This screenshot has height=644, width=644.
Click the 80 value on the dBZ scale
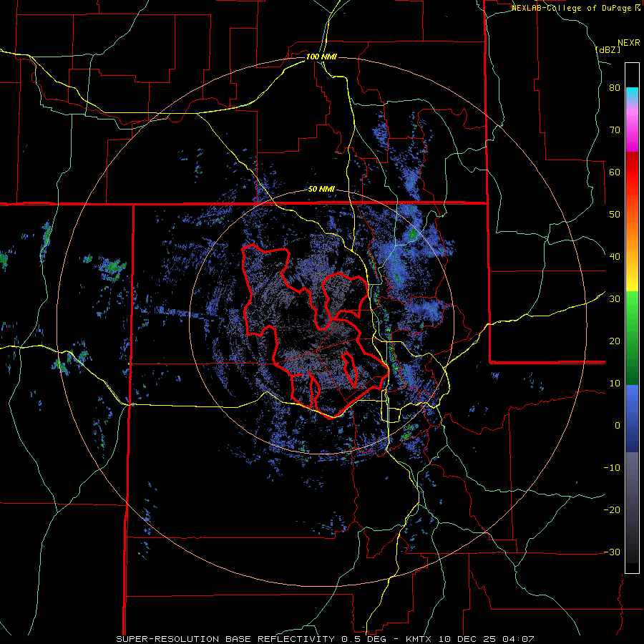coord(615,88)
